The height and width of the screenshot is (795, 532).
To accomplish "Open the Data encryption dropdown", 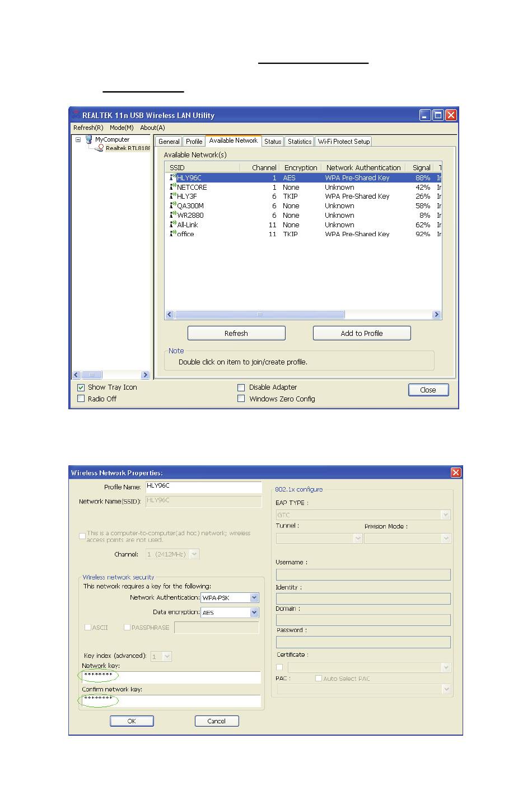I will [254, 612].
